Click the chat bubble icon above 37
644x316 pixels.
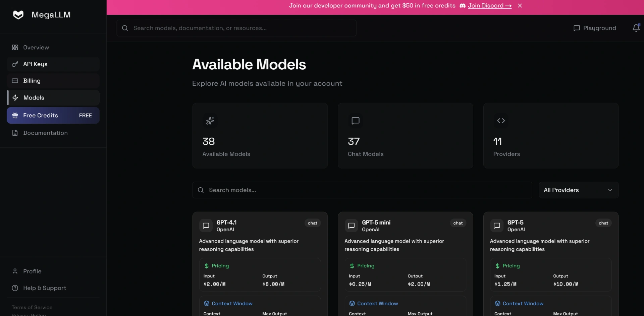[355, 121]
